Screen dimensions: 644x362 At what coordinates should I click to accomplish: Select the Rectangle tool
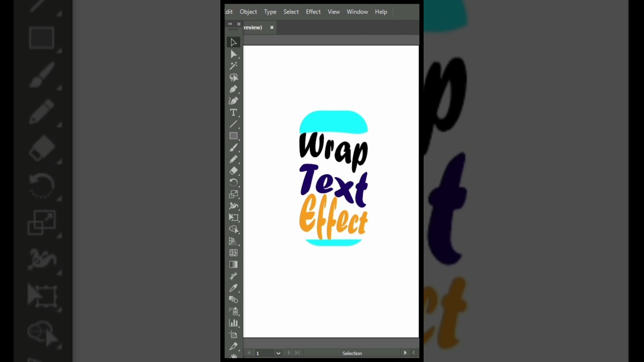pos(233,136)
